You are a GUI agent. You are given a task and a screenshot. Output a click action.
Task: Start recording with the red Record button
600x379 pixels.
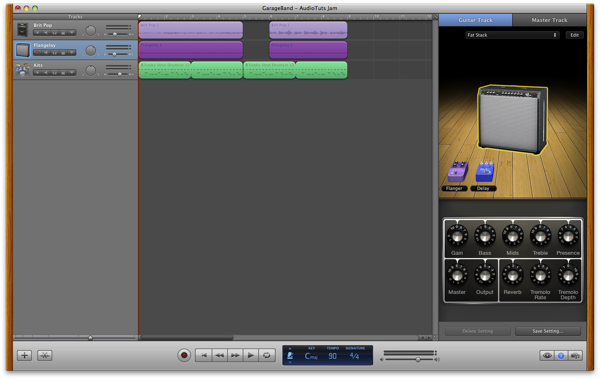point(184,355)
